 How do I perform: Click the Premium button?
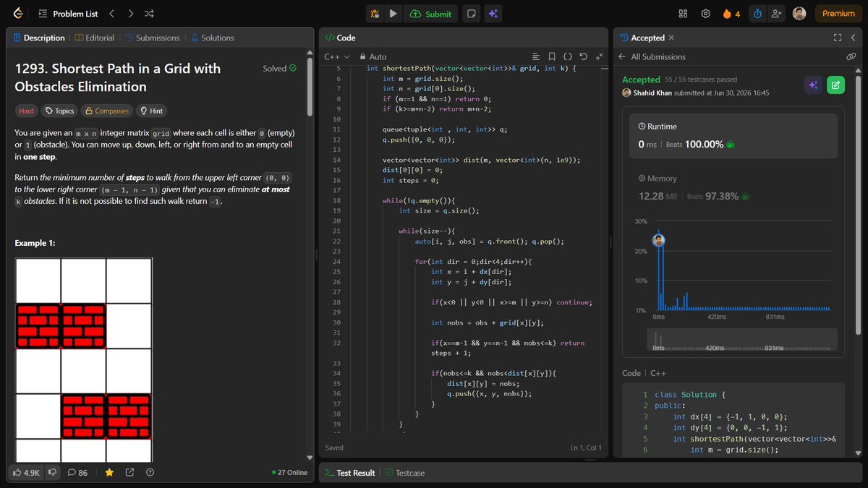pos(838,13)
